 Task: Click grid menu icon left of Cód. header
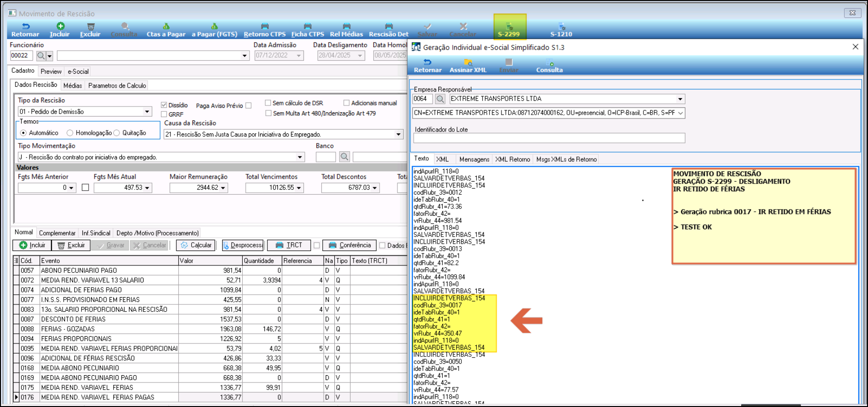[16, 261]
